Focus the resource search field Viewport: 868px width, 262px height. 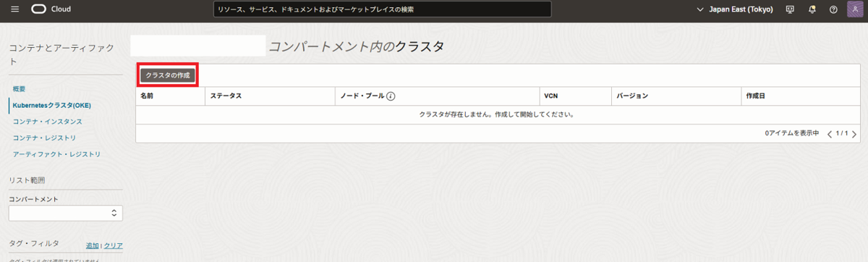382,9
